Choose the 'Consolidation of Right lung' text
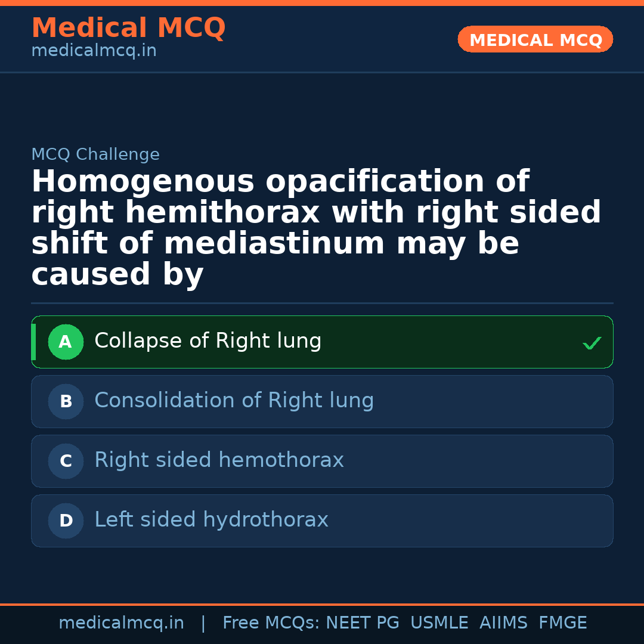Image resolution: width=644 pixels, height=644 pixels. pos(234,401)
